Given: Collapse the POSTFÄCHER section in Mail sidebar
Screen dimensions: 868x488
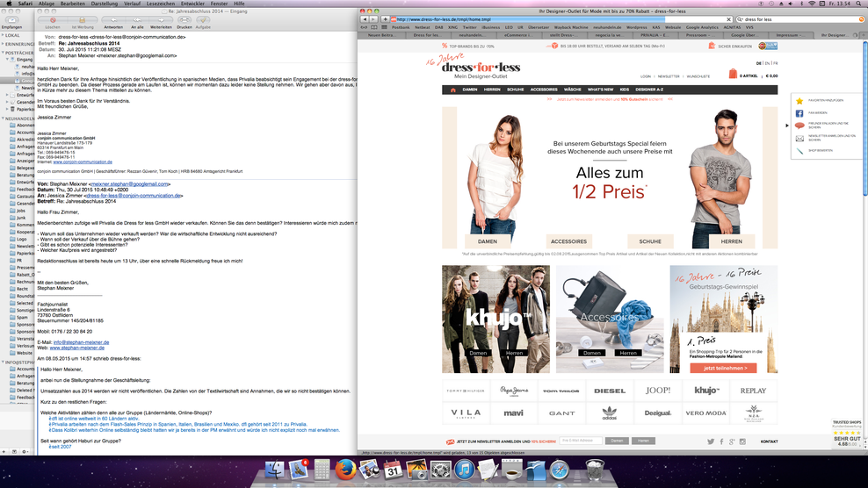Looking at the screenshot, I should 3,53.
